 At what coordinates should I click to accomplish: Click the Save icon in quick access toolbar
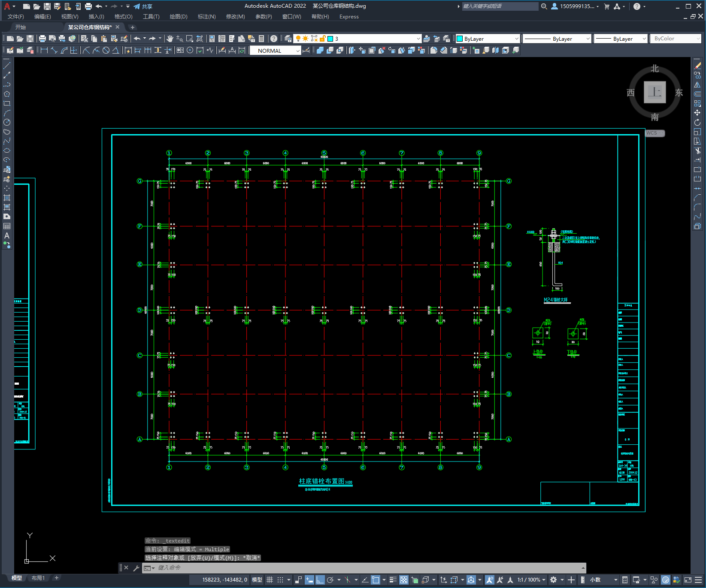pos(47,6)
